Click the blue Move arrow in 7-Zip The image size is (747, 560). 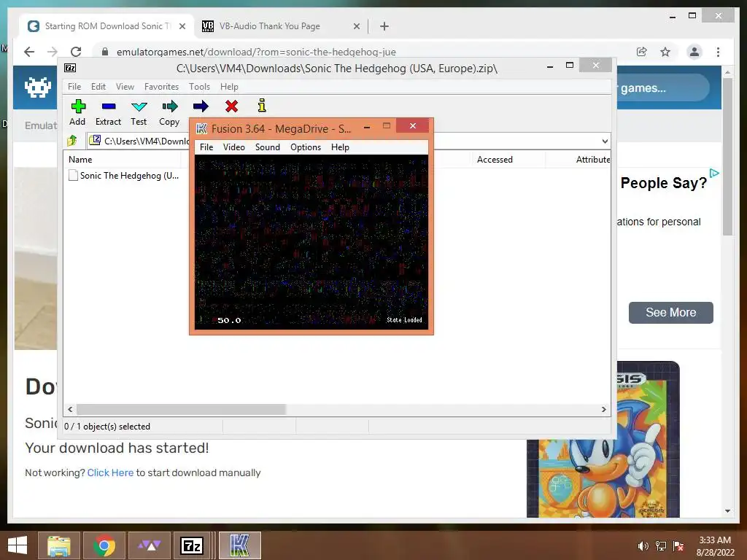(201, 106)
